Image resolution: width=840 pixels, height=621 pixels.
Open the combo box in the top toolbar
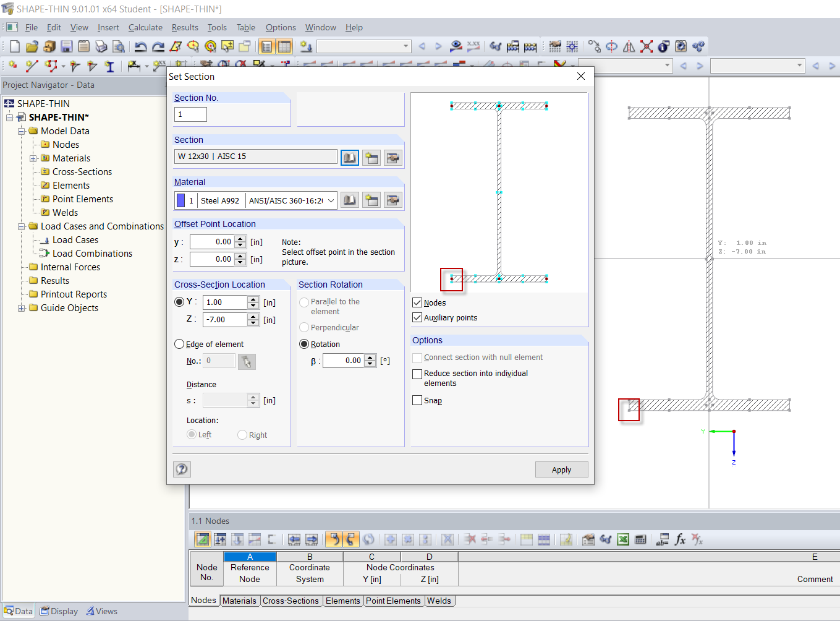click(x=405, y=46)
